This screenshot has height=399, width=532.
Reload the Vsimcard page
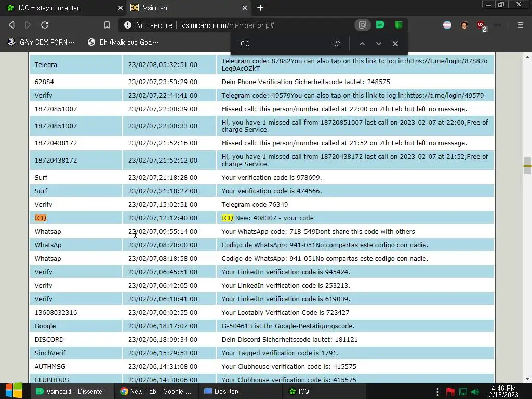pyautogui.click(x=45, y=25)
